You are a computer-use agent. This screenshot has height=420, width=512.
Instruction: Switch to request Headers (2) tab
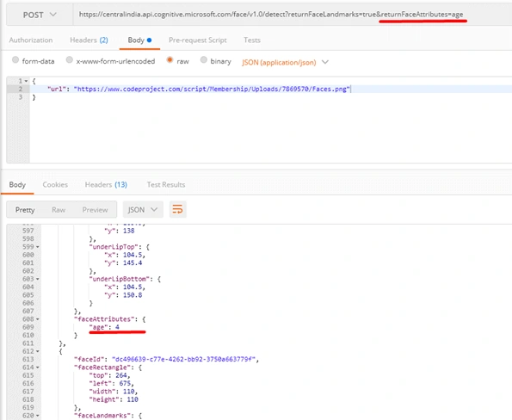(89, 40)
